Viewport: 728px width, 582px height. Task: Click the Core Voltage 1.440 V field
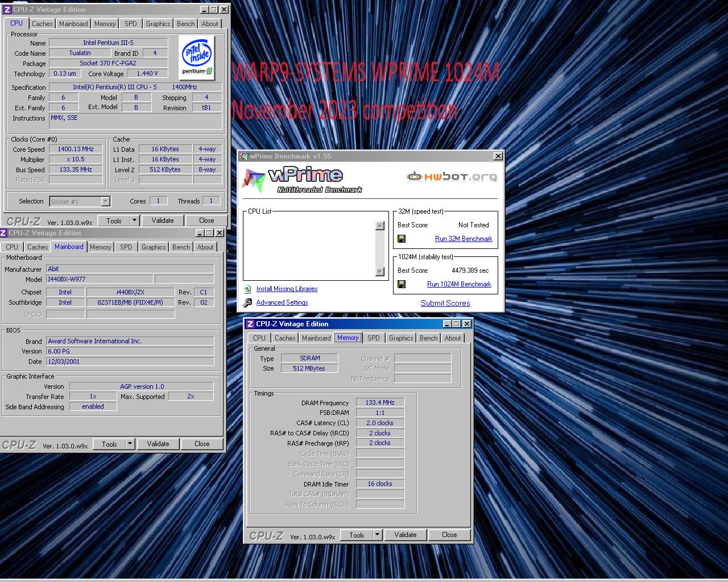(x=148, y=73)
